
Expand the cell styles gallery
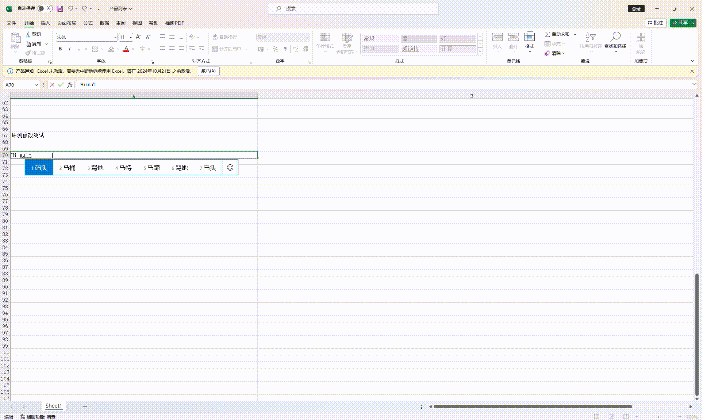tap(480, 52)
